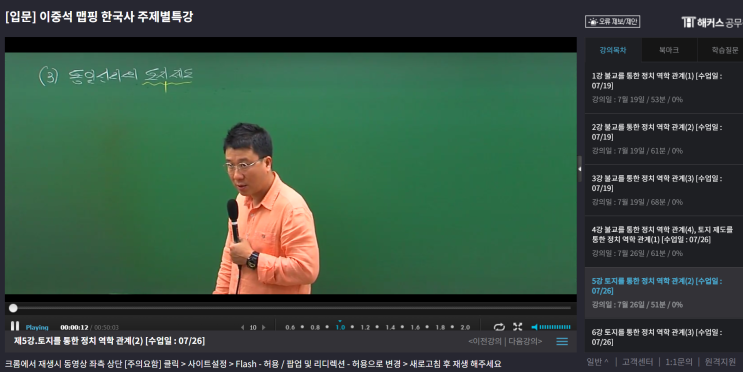This screenshot has width=743, height=372.
Task: Open lecture 2강 불교를 통한 정치 역학 관계(2)
Action: click(664, 139)
